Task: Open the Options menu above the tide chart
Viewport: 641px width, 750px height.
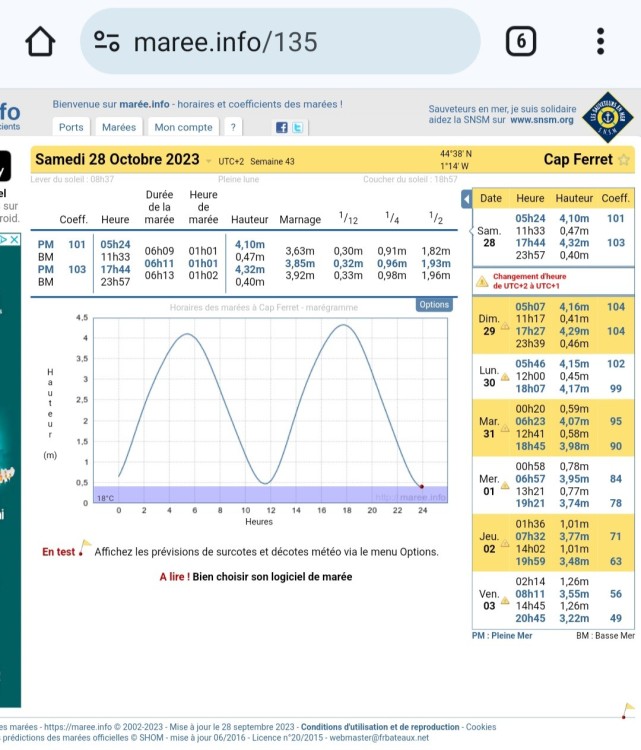Action: pyautogui.click(x=434, y=305)
